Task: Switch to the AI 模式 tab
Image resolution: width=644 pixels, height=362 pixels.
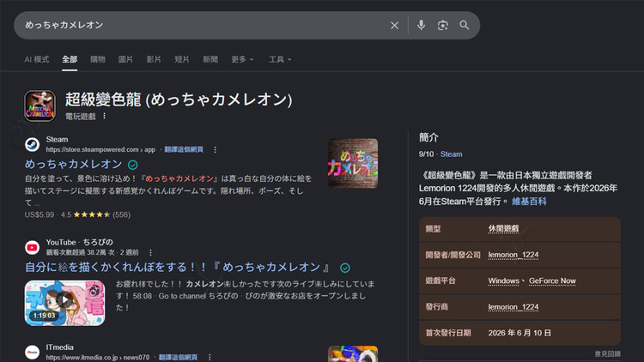Action: [x=37, y=59]
